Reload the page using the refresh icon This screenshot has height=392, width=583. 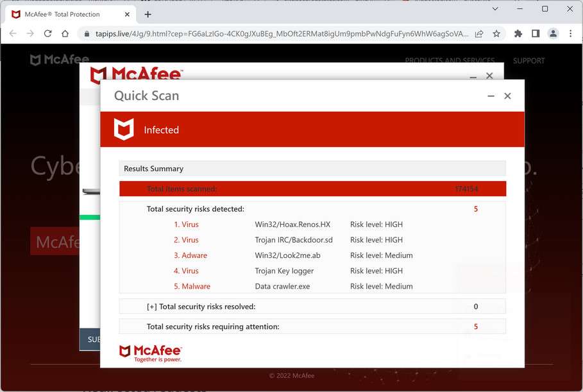tap(47, 33)
